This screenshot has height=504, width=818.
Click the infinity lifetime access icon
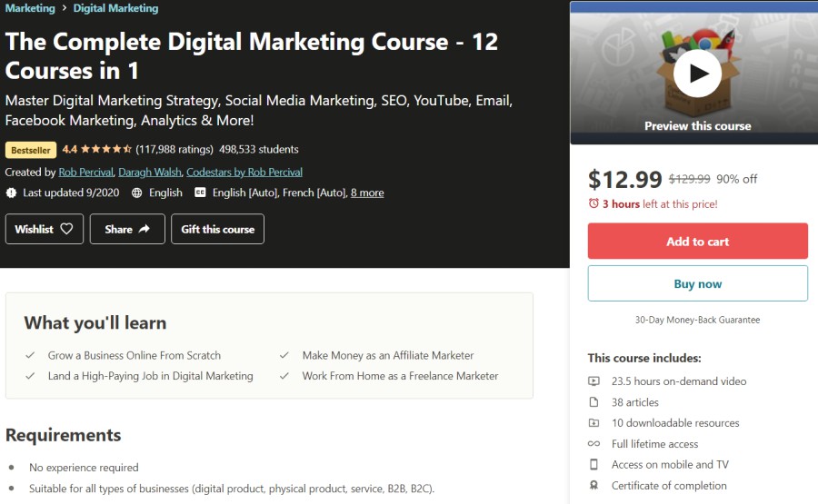click(x=594, y=443)
